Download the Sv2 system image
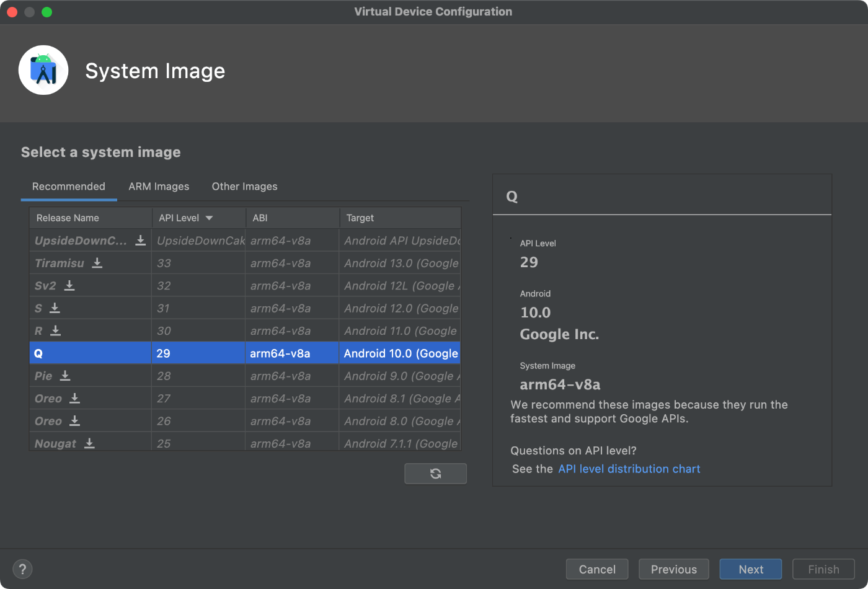 (69, 285)
